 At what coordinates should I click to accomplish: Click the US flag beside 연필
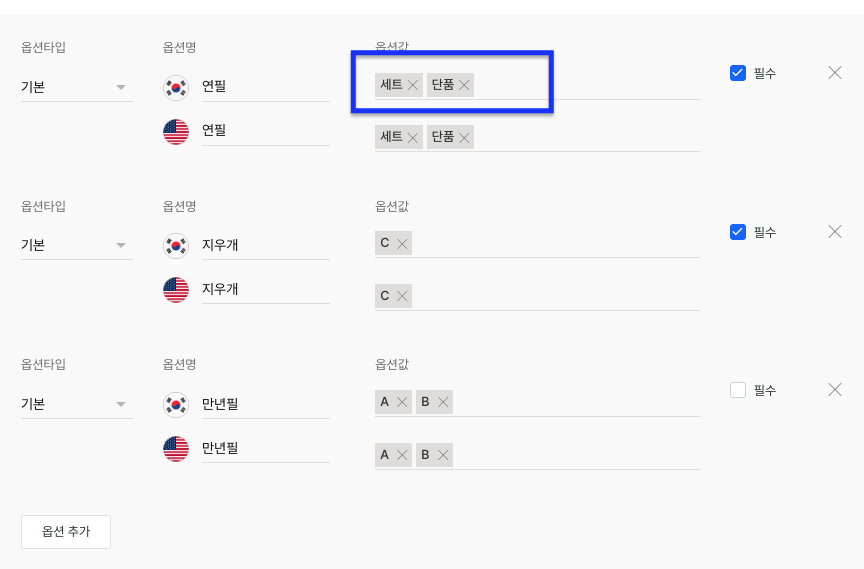pyautogui.click(x=176, y=131)
